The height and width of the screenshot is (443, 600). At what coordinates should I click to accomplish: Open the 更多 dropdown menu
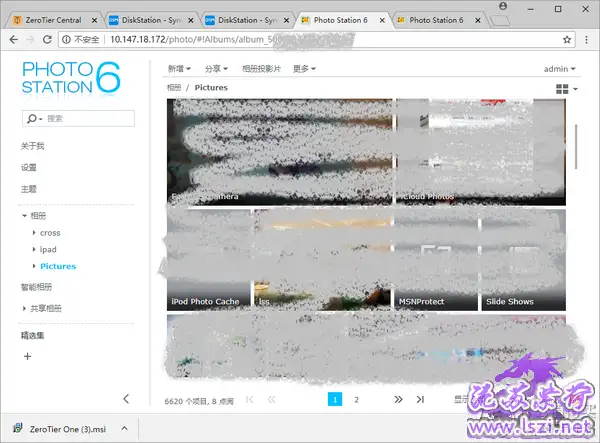pyautogui.click(x=304, y=69)
